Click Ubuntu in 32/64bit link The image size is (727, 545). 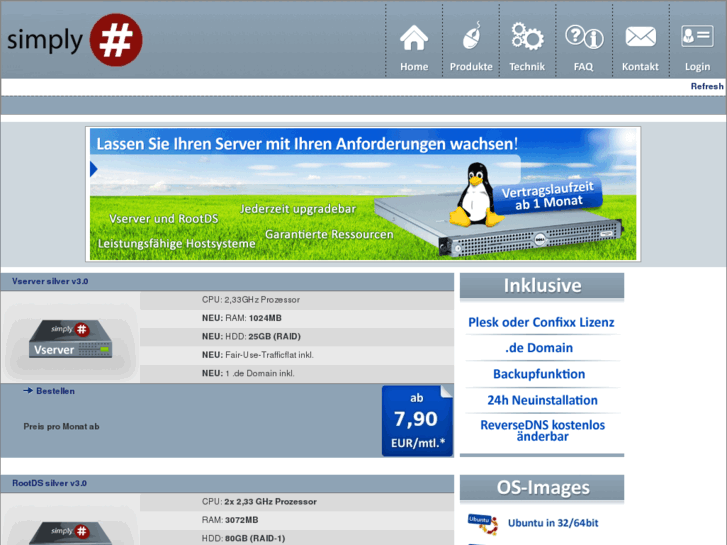coord(553,523)
